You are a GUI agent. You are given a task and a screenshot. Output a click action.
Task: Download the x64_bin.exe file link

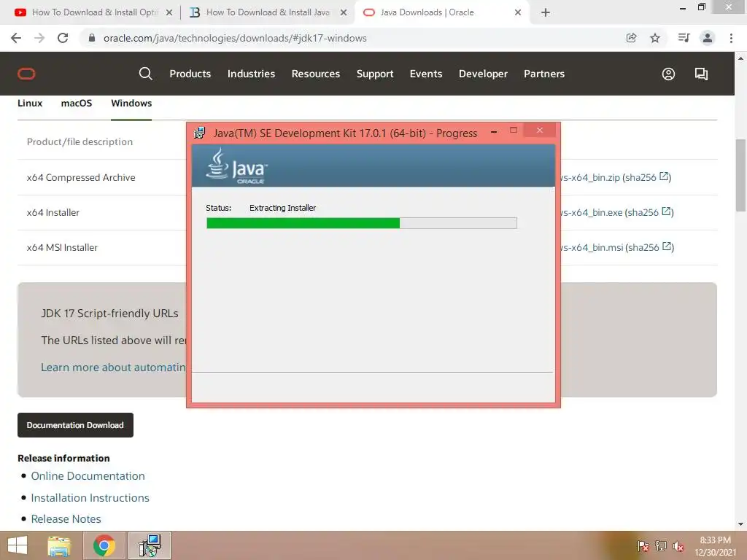(592, 212)
